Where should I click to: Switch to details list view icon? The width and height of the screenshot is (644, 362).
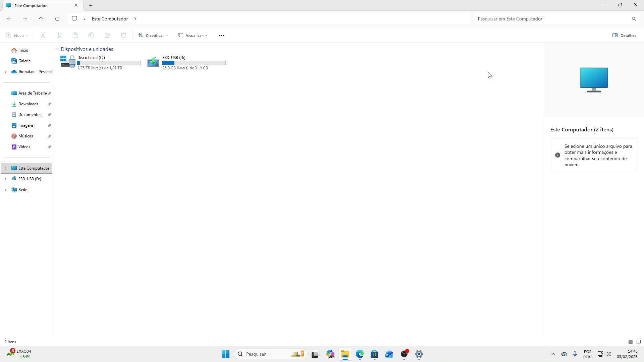pyautogui.click(x=630, y=342)
